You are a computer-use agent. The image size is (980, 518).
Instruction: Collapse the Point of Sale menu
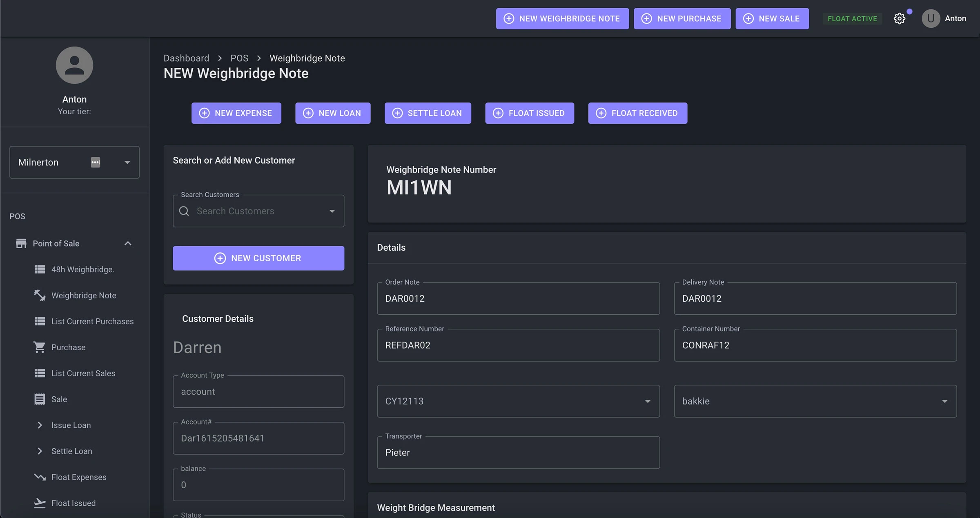point(128,243)
